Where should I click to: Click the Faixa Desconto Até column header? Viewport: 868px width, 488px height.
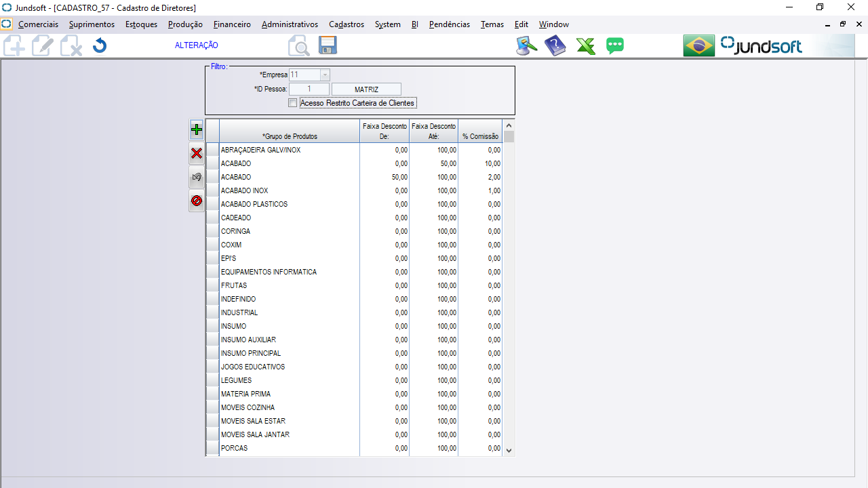point(434,131)
